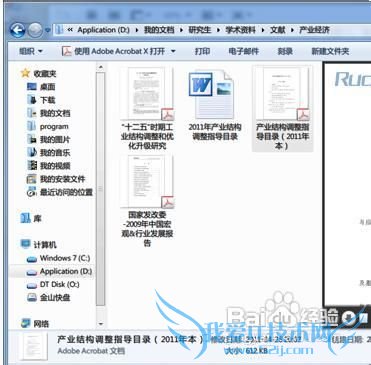Click Adobe Acrobat 文档 type in details pane
The width and height of the screenshot is (371, 365).
[91, 351]
